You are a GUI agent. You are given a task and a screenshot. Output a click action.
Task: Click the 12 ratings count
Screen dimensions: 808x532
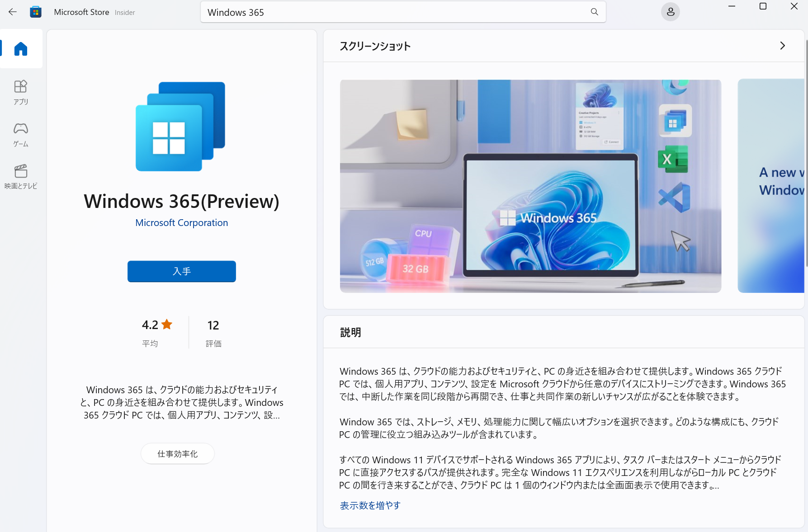[213, 325]
